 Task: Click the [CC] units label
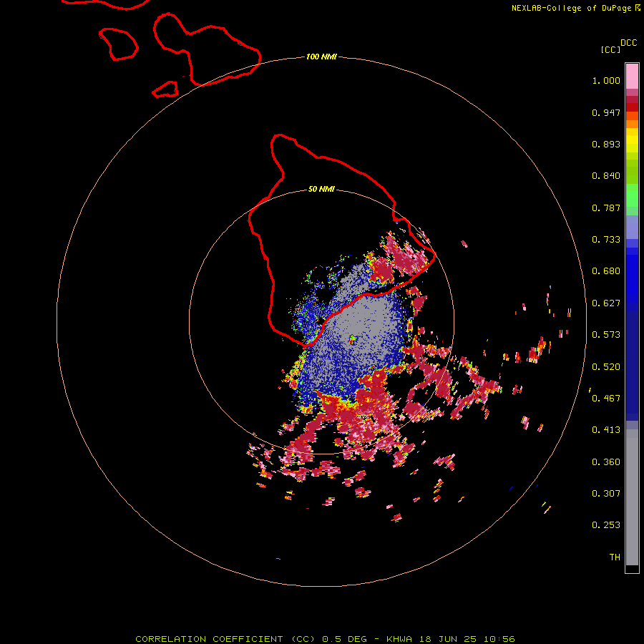pyautogui.click(x=610, y=49)
